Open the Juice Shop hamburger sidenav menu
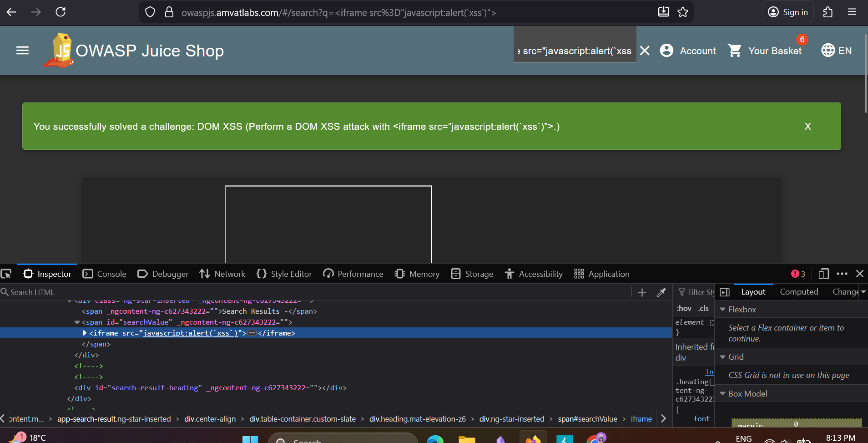The width and height of the screenshot is (868, 443). tap(22, 51)
